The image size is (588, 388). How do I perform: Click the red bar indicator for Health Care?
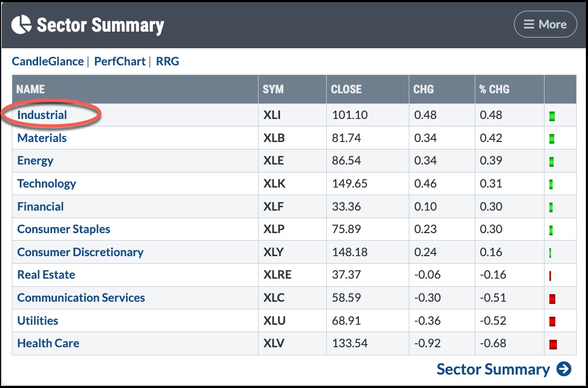click(553, 344)
